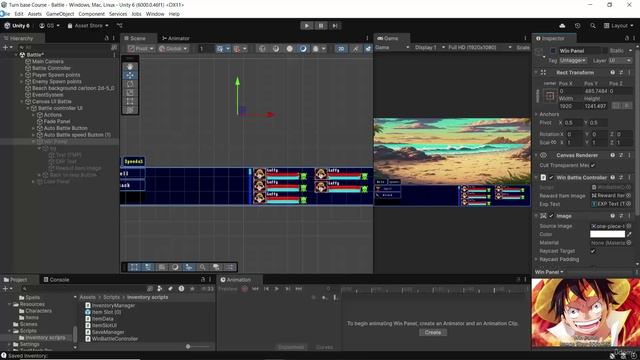Select the Transform tool in Scene
The image size is (640, 360).
click(x=130, y=110)
